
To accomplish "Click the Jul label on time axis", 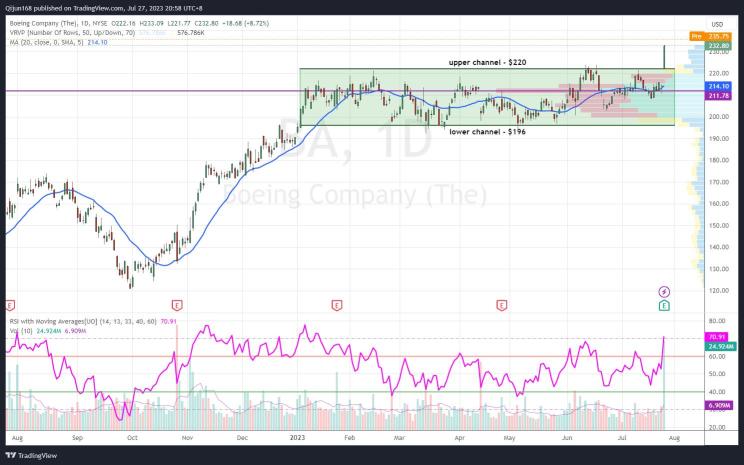I will [x=622, y=438].
